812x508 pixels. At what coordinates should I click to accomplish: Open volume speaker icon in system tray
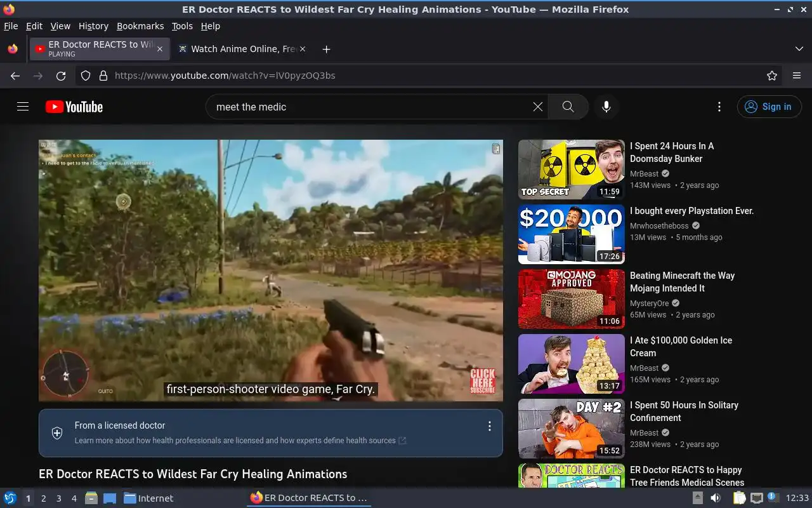tap(715, 498)
